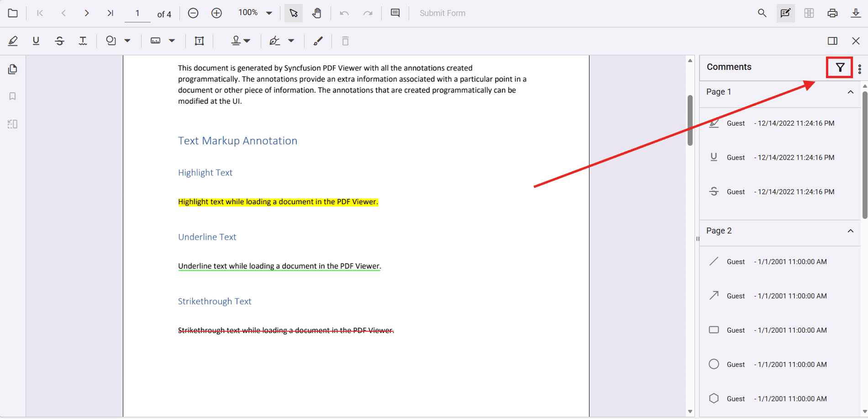Go to the previous page
Image resolution: width=868 pixels, height=419 pixels.
pyautogui.click(x=63, y=13)
